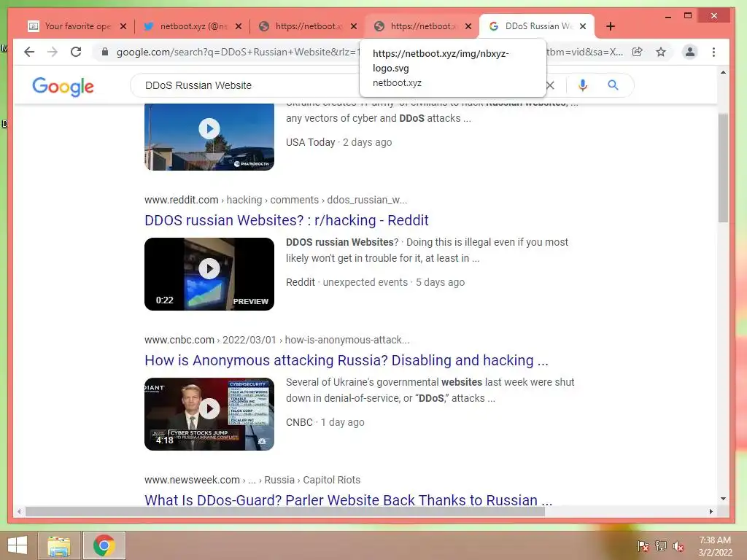Share this page via share icon

coord(637,52)
